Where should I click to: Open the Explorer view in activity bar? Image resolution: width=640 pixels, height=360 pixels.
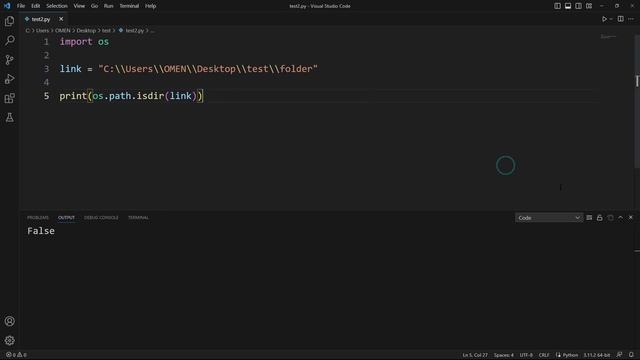coord(9,21)
